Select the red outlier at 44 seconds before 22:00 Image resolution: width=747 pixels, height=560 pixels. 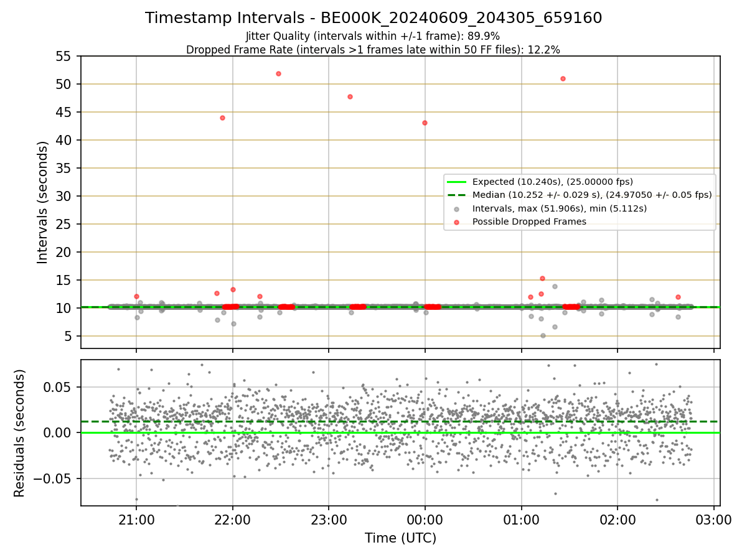pos(222,118)
